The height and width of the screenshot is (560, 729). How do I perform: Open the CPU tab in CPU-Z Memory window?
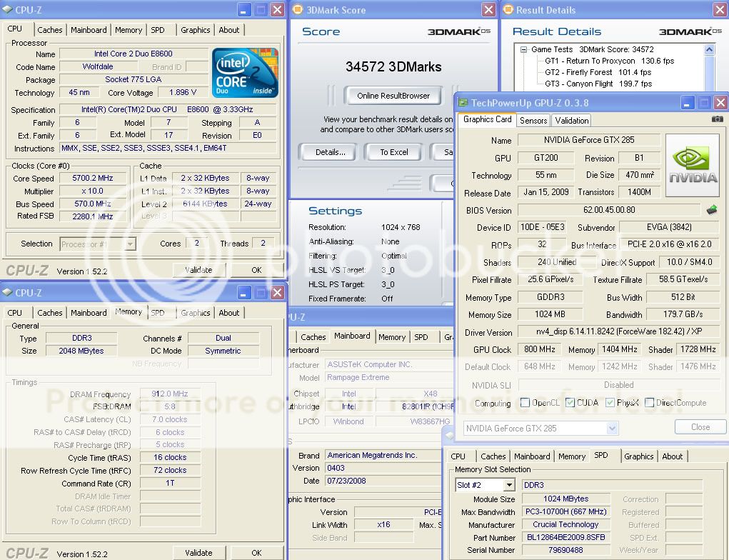click(15, 313)
